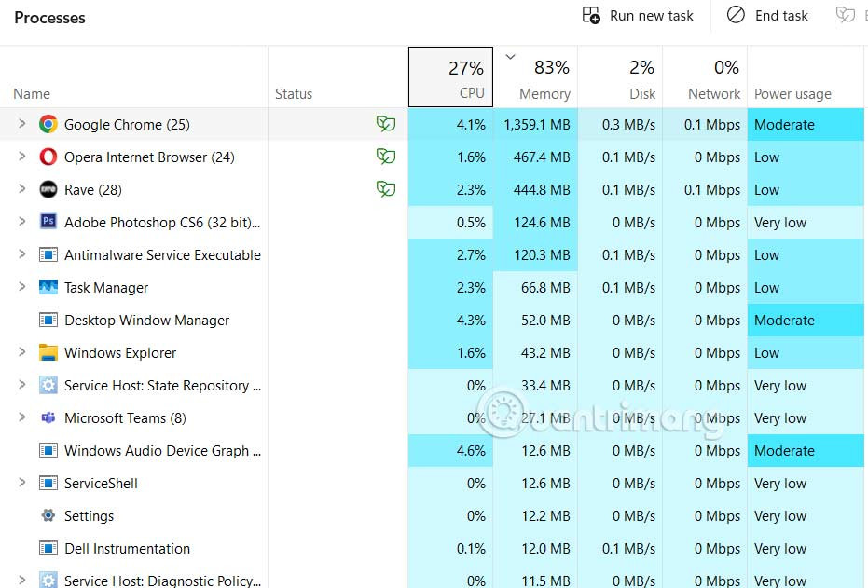Viewport: 868px width, 588px height.
Task: Sort processes by the CPU column header
Action: pyautogui.click(x=450, y=76)
